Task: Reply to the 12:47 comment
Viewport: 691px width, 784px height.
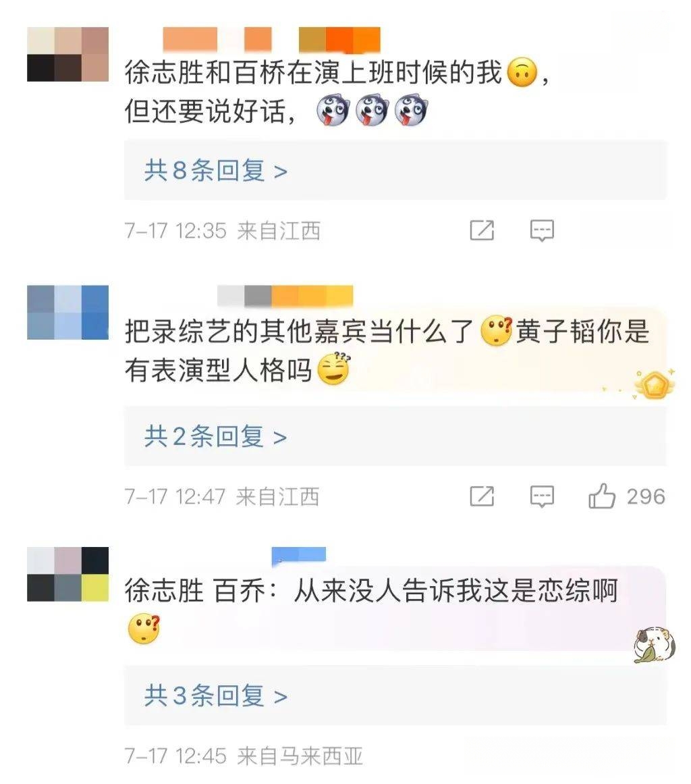Action: pos(542,496)
